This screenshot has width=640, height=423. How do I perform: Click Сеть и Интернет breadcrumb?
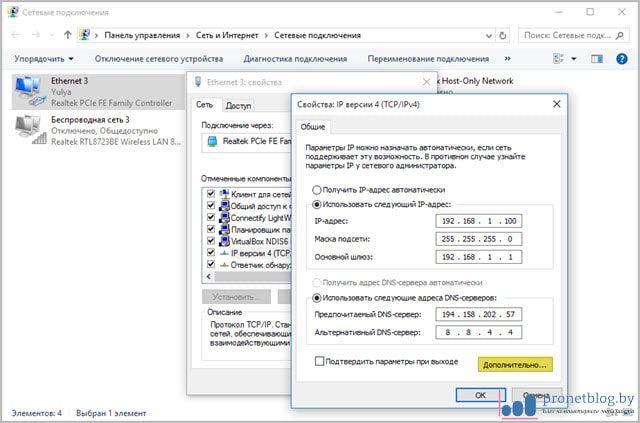click(x=227, y=36)
